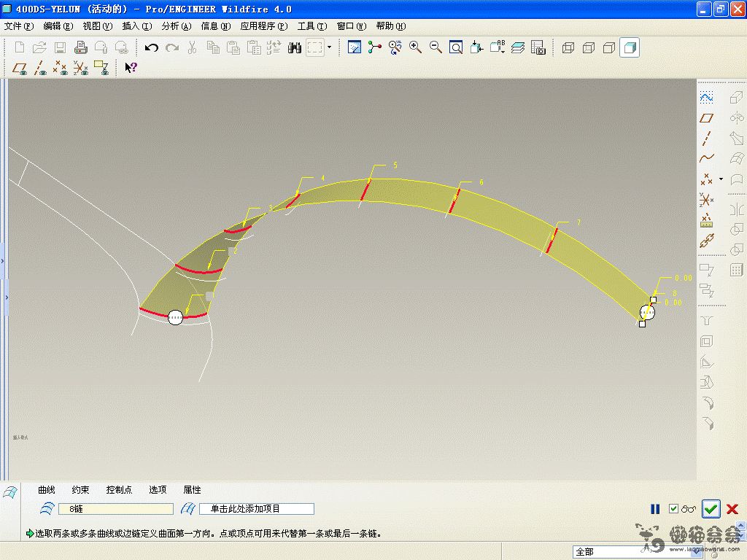Viewport: 747px width, 560px height.
Task: Click the boundary blend feature icon at dashboard left
Action: point(10,492)
